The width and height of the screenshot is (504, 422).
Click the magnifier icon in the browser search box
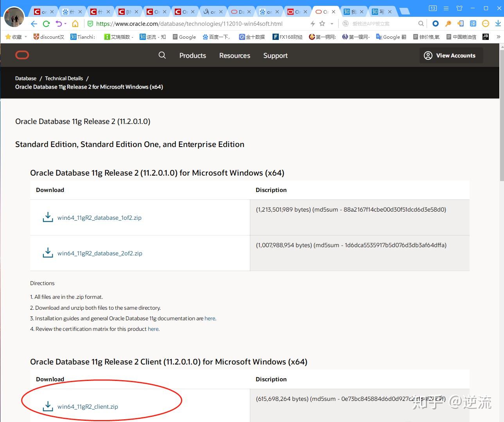click(421, 24)
